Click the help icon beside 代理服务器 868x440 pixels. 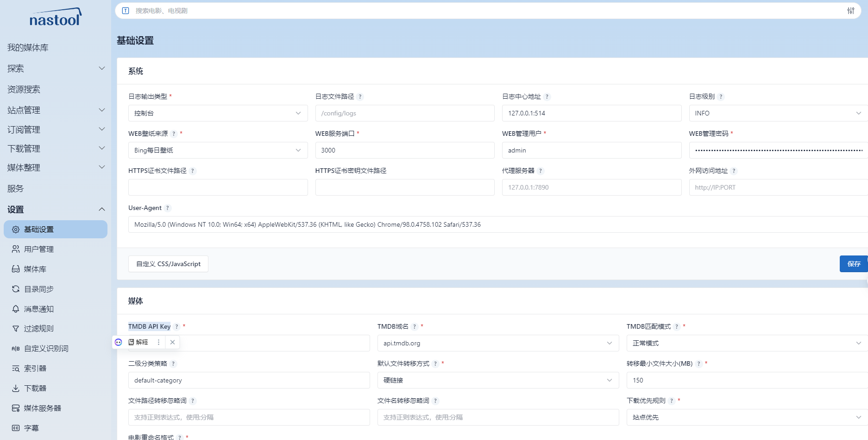click(541, 171)
